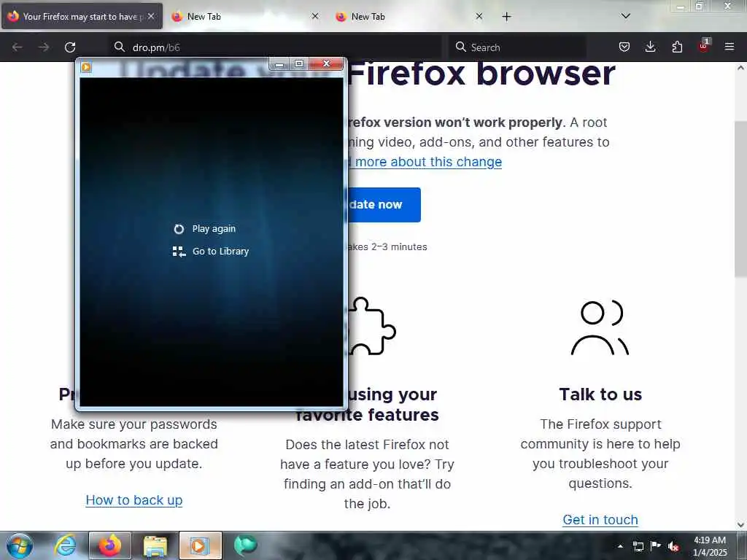Image resolution: width=747 pixels, height=560 pixels.
Task: Switch to the first Firefox update tab
Action: [x=82, y=17]
